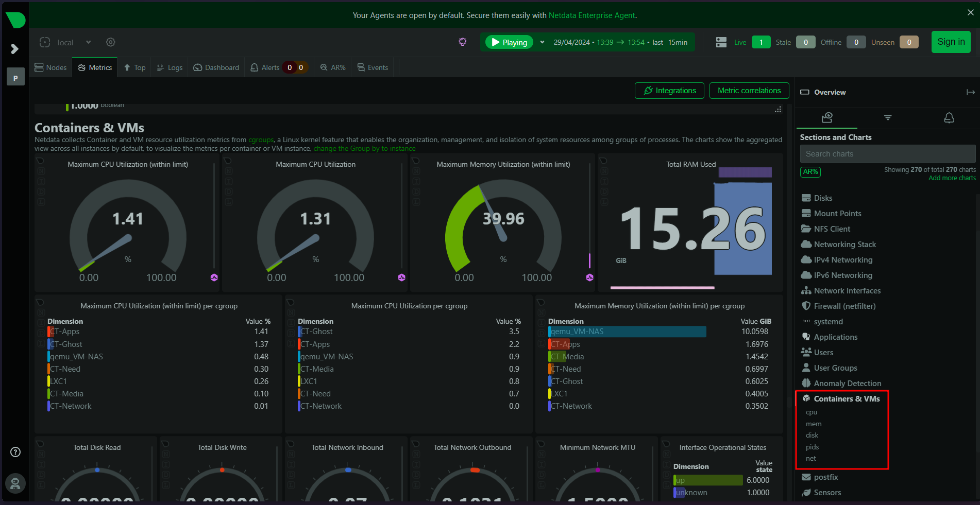Filter by Offline nodes count

[856, 42]
